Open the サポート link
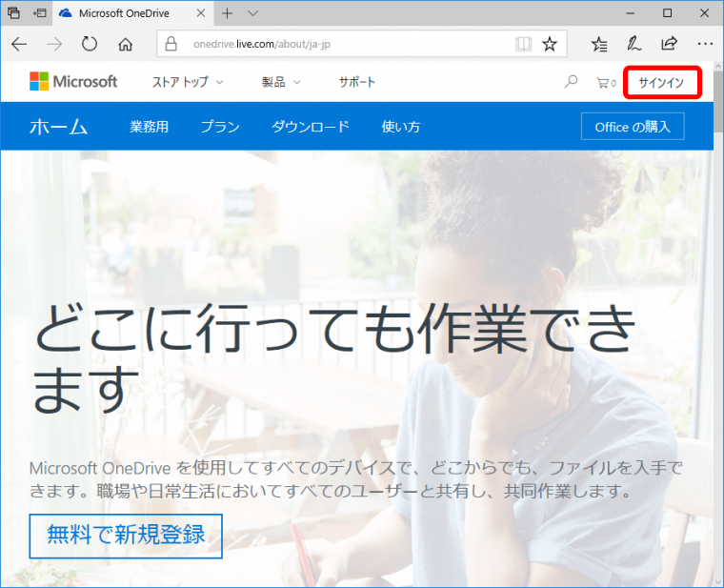The height and width of the screenshot is (588, 724). click(357, 82)
